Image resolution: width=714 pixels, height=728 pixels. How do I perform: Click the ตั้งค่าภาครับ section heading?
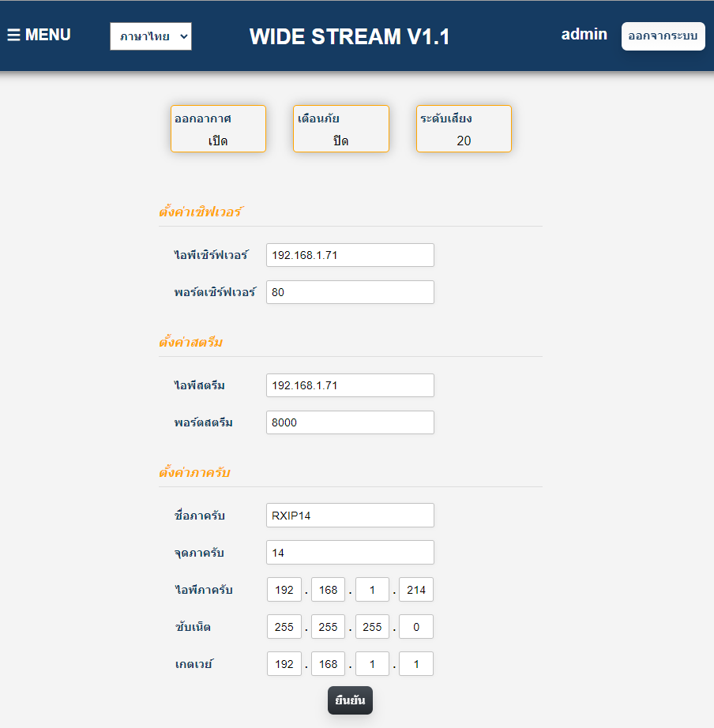(194, 472)
